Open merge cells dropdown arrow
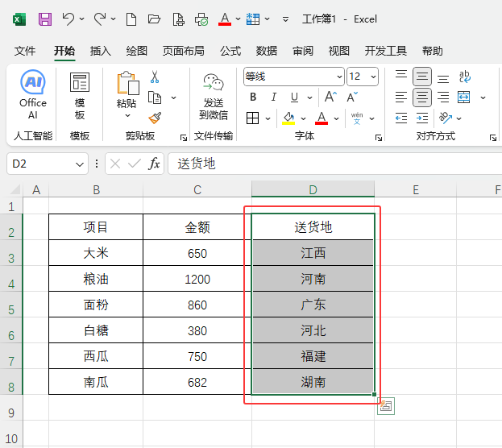Image resolution: width=502 pixels, height=448 pixels. 483,97
